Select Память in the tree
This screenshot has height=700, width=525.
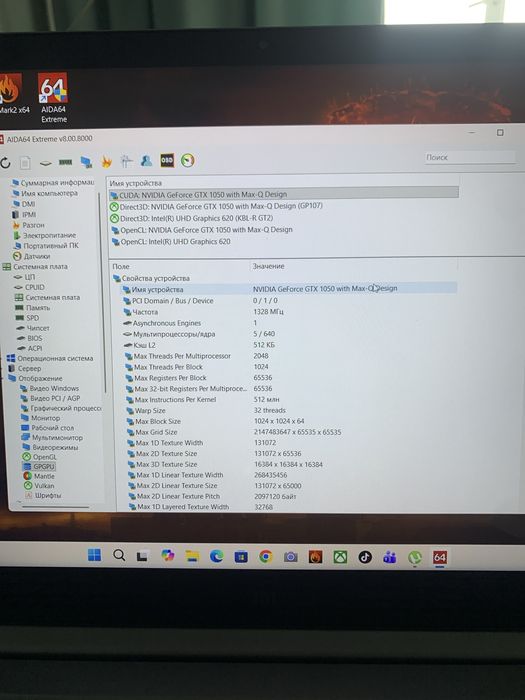[33, 308]
